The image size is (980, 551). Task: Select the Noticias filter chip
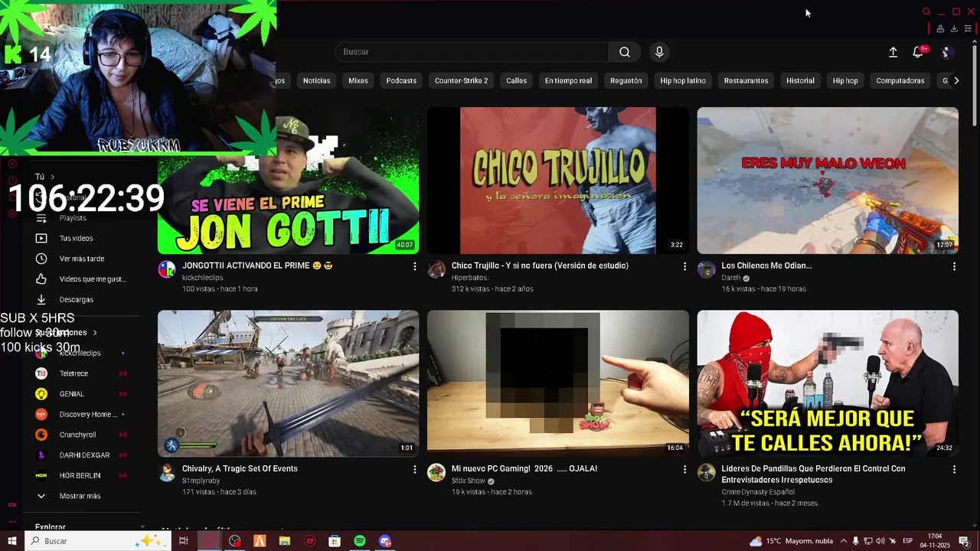coord(316,80)
